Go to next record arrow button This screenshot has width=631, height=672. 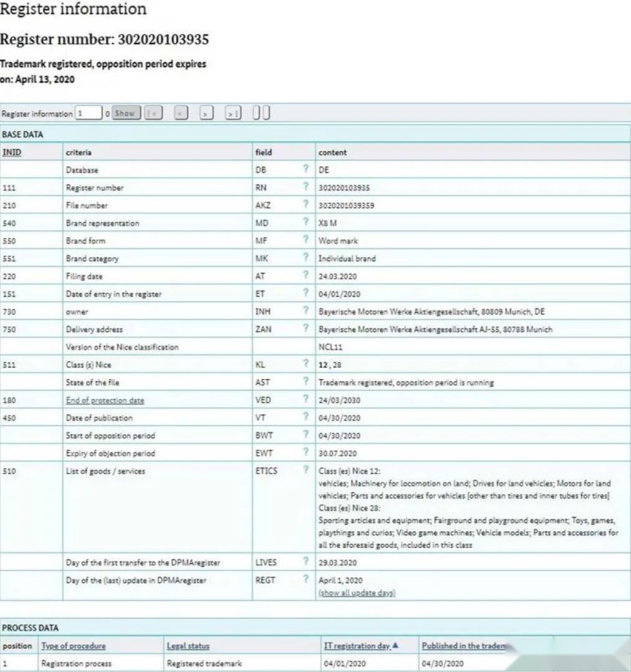pos(207,113)
